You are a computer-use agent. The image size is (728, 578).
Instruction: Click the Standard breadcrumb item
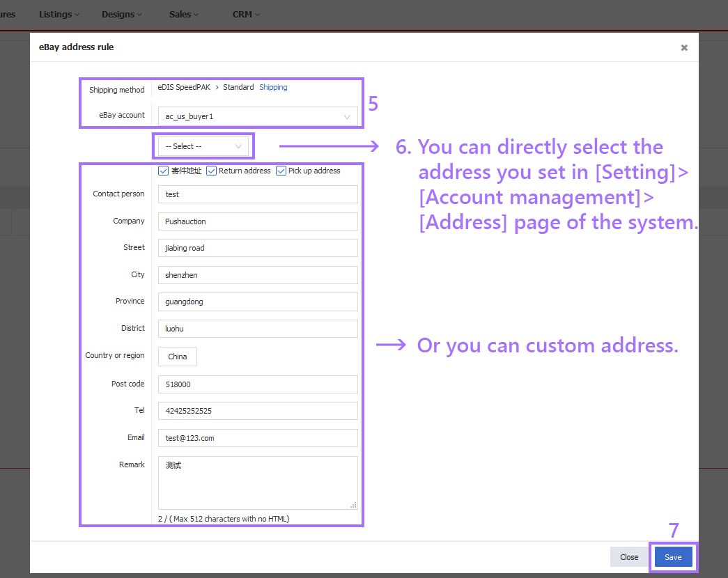tap(238, 87)
